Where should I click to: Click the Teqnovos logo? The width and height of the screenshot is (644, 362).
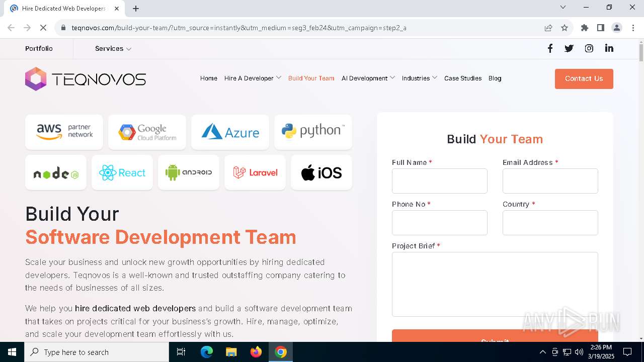point(86,79)
